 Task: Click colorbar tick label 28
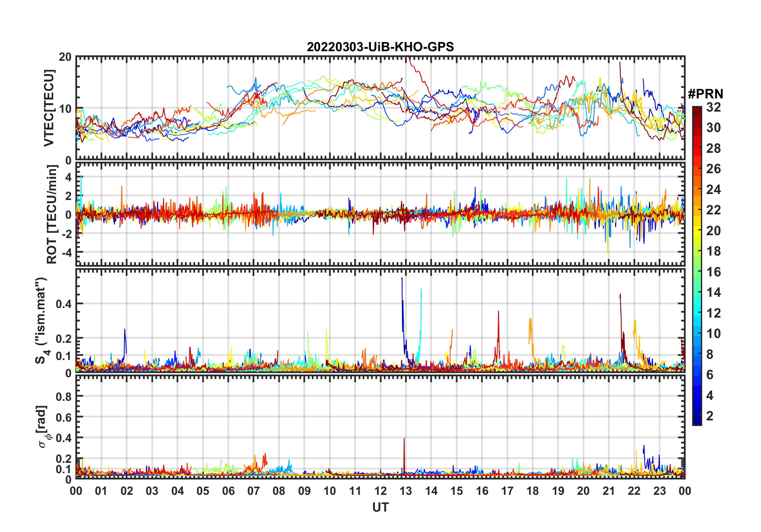pos(713,148)
